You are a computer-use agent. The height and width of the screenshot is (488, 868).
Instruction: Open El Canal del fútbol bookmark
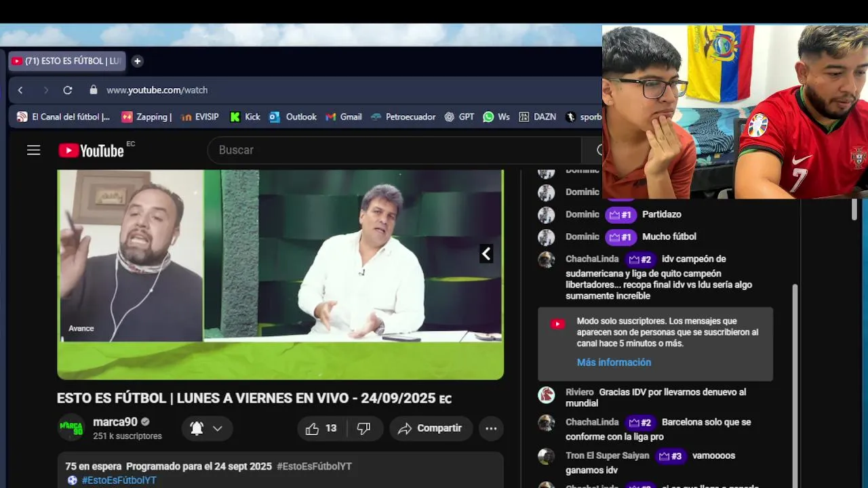[x=63, y=117]
